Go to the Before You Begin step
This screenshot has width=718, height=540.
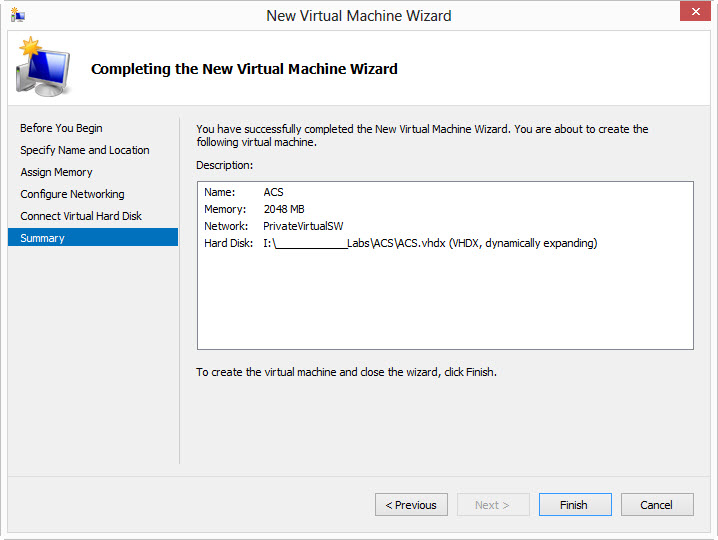pos(61,128)
